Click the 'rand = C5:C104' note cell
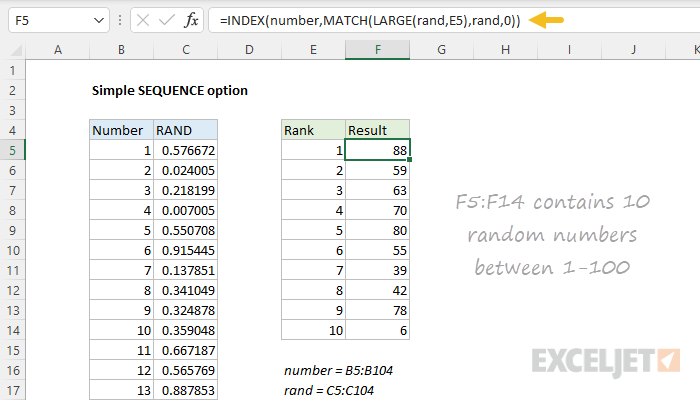 pos(329,390)
